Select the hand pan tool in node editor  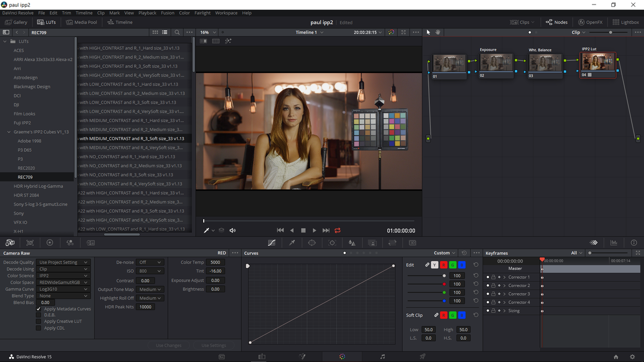[438, 32]
